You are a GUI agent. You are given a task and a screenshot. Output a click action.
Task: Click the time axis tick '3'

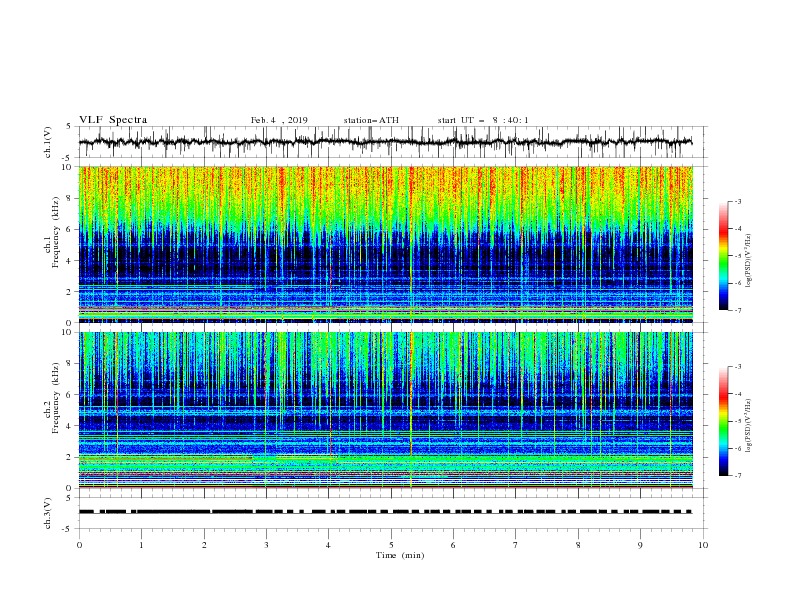click(266, 545)
